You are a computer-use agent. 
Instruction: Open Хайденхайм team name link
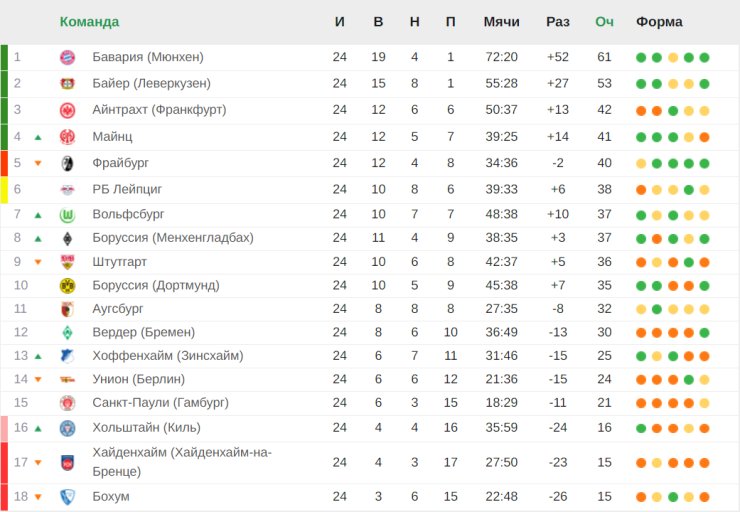point(182,462)
